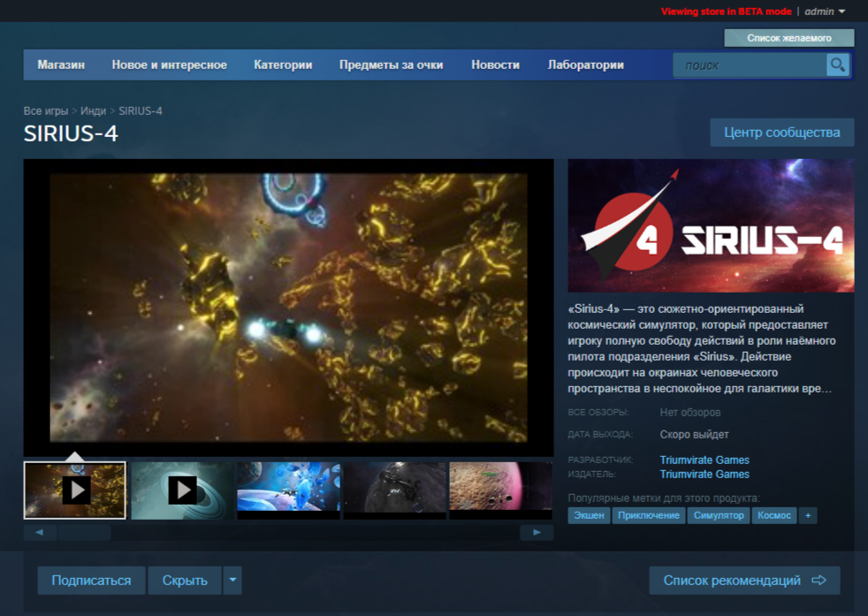Viewport: 868px width, 616px height.
Task: Click the plus button to add a tag
Action: click(x=808, y=515)
